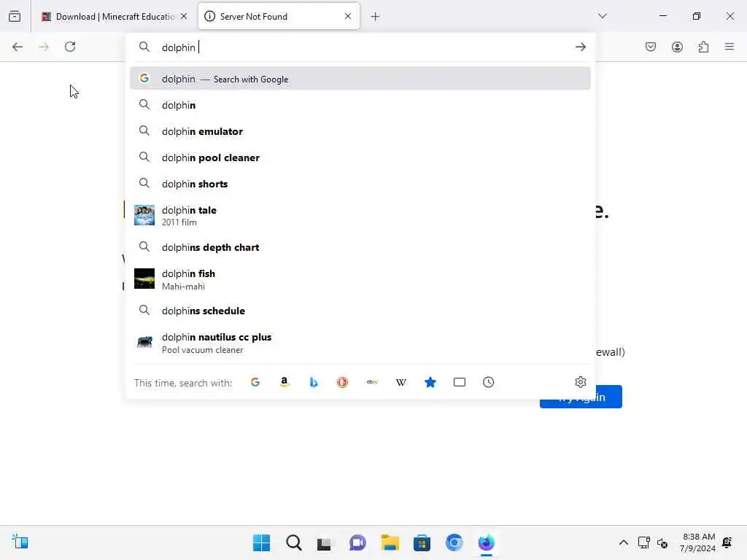
Task: Open the Extensions puzzle icon
Action: pos(703,47)
